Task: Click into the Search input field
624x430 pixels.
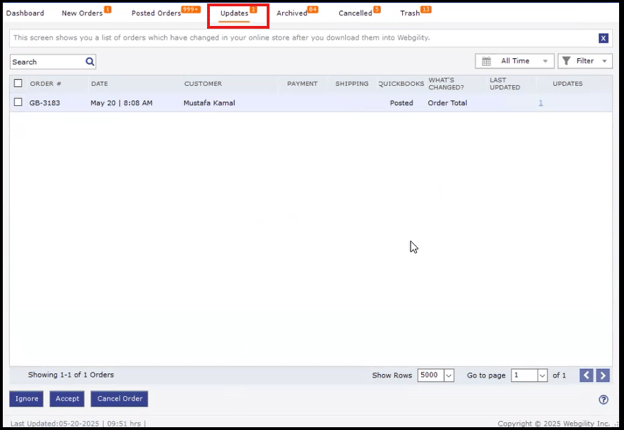Action: pyautogui.click(x=46, y=62)
